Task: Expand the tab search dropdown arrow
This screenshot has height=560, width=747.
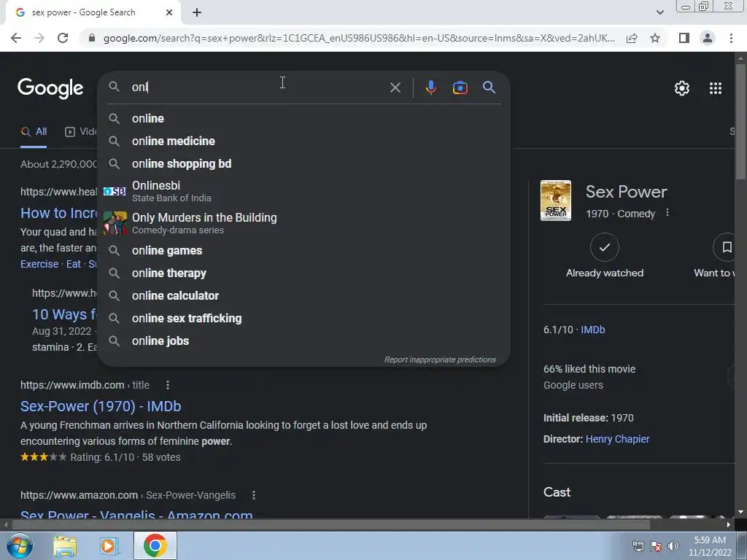Action: point(659,12)
